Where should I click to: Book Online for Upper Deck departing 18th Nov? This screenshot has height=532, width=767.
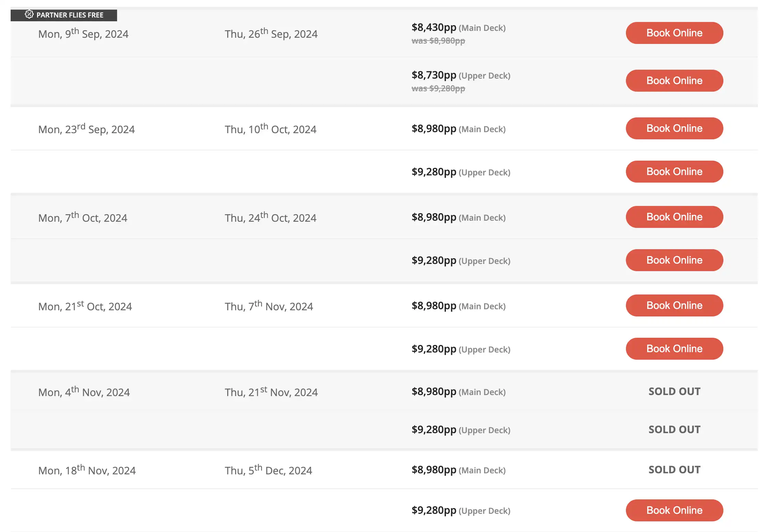pos(674,510)
